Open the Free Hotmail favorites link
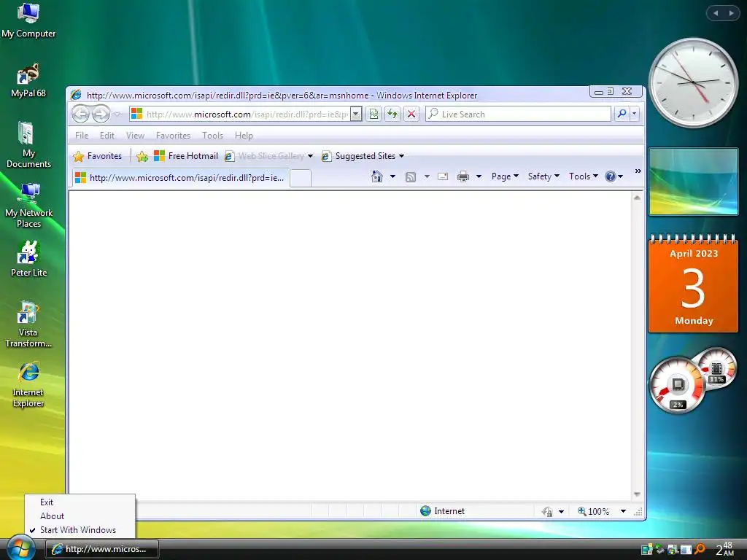 [x=186, y=156]
